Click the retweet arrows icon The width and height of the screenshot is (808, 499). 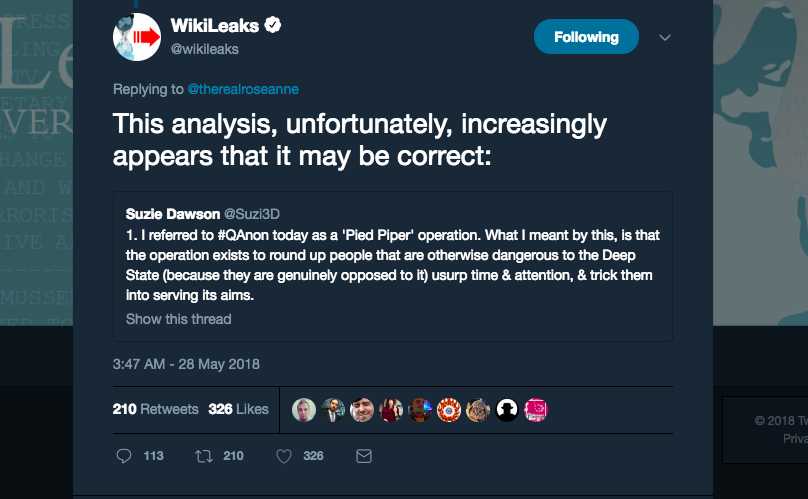point(204,456)
